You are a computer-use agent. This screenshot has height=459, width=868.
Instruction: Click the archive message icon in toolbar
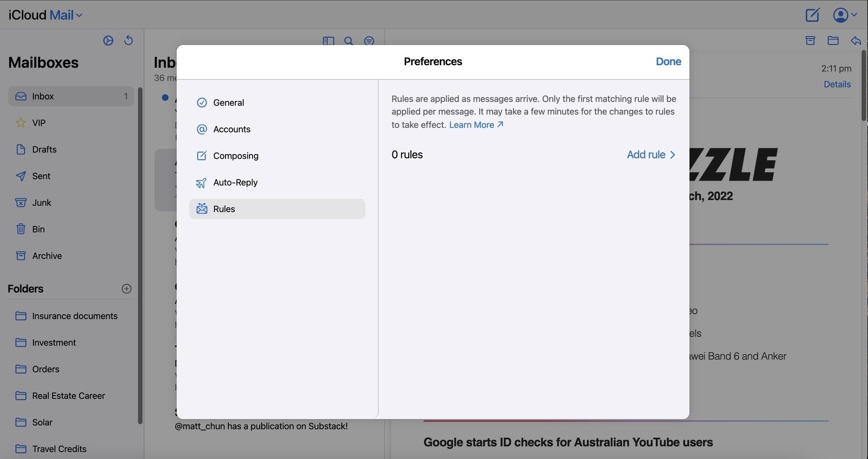click(x=811, y=41)
